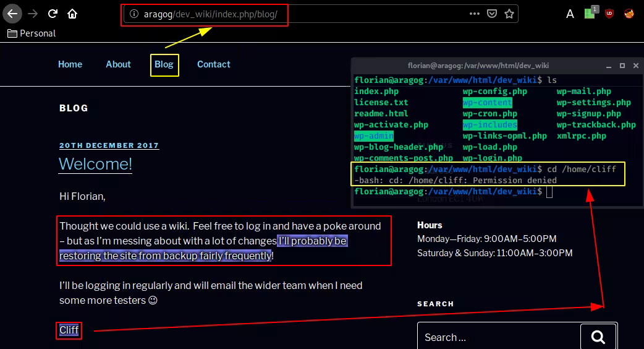644x349 pixels.
Task: Navigate to the Home menu item
Action: (x=70, y=64)
